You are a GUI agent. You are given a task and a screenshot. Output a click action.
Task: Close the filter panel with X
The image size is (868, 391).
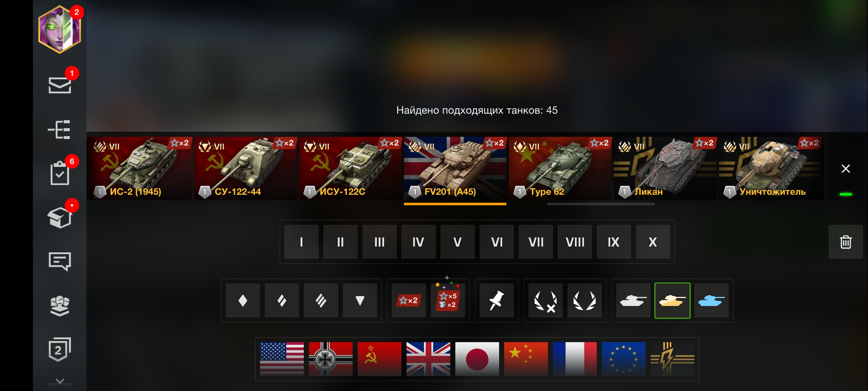(846, 169)
